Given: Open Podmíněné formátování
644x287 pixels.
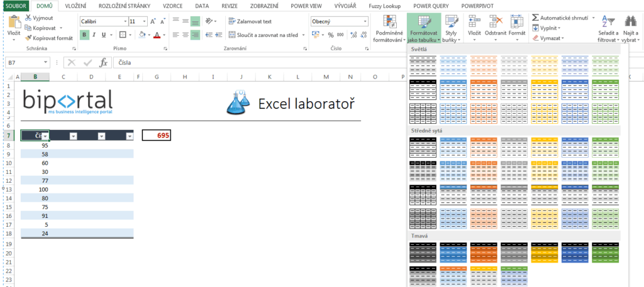Looking at the screenshot, I should click(387, 28).
